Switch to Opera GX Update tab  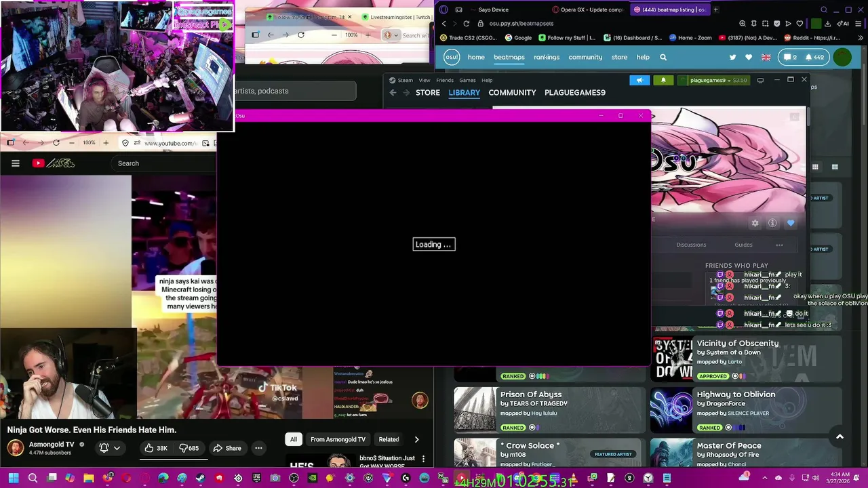pyautogui.click(x=588, y=9)
